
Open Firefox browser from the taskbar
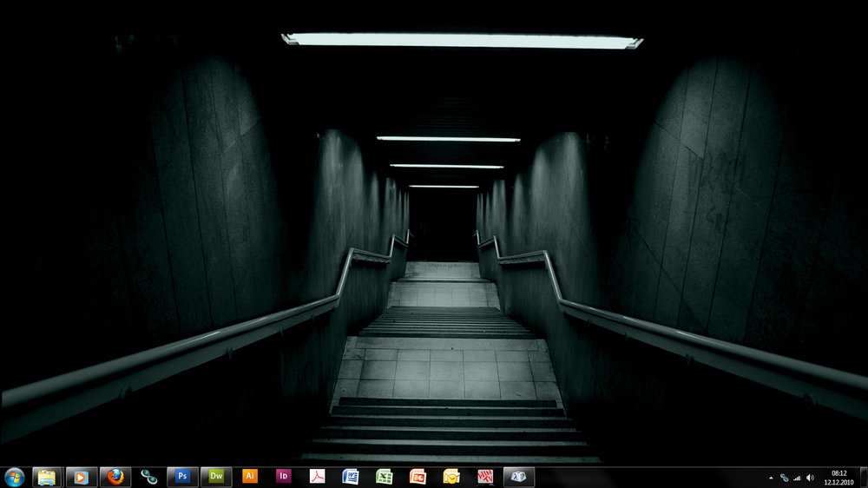pos(115,477)
